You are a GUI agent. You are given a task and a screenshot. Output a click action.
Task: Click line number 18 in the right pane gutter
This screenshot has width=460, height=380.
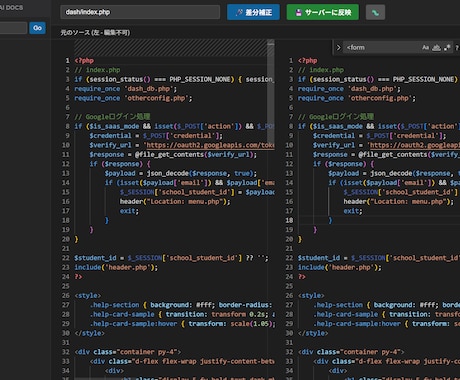289,220
